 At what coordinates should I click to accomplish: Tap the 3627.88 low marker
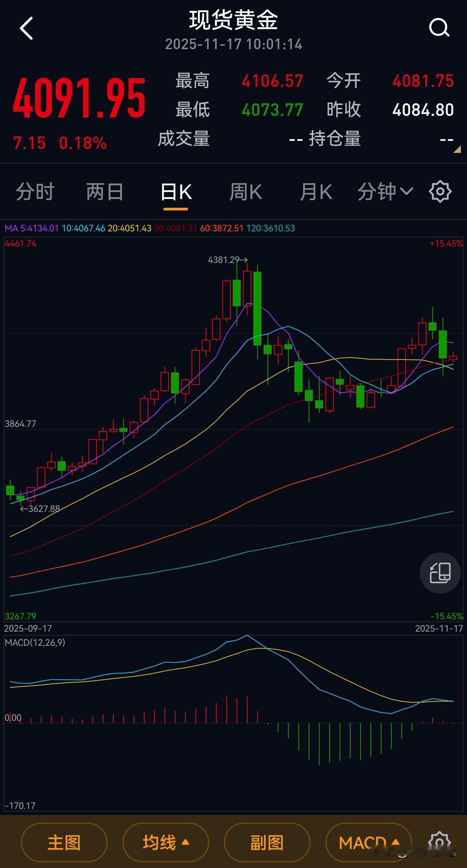[40, 509]
